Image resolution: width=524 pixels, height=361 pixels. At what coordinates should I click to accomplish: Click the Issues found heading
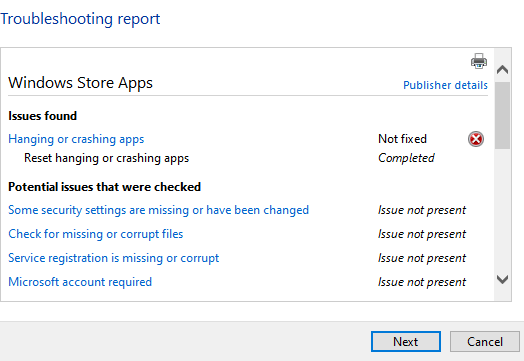pyautogui.click(x=42, y=116)
